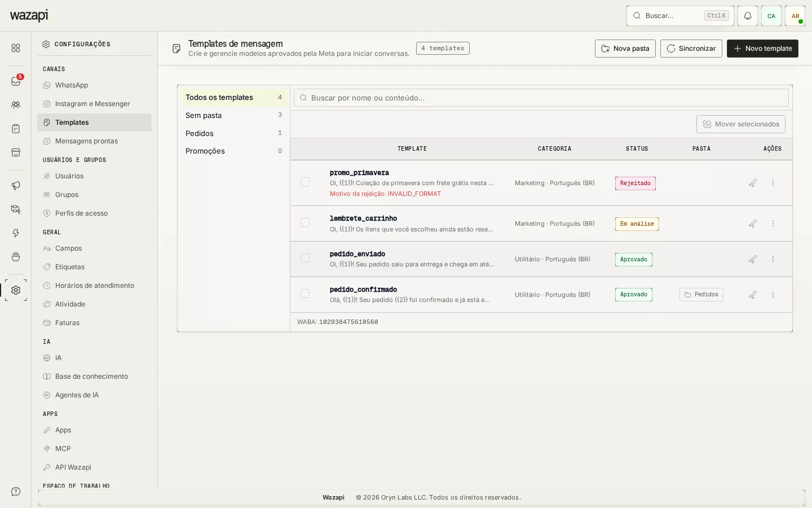The image size is (812, 508).
Task: Click the Sincronizar button
Action: [691, 49]
